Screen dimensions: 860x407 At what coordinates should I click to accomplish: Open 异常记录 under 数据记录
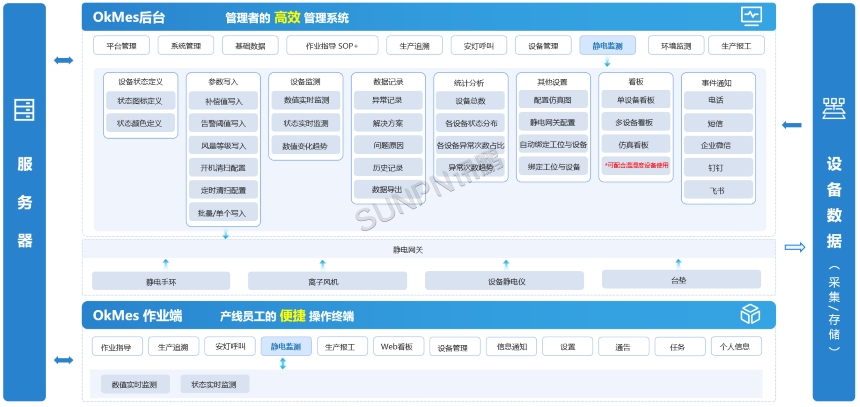(388, 100)
